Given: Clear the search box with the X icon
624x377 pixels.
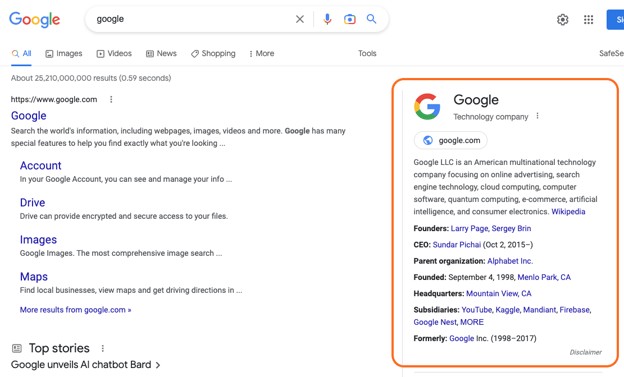Looking at the screenshot, I should click(x=300, y=19).
